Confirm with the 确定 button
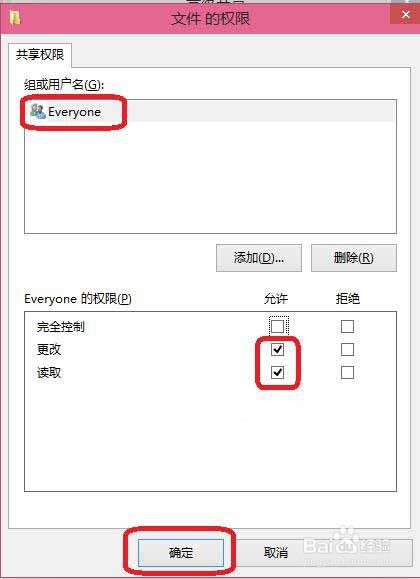The height and width of the screenshot is (579, 420). (181, 552)
